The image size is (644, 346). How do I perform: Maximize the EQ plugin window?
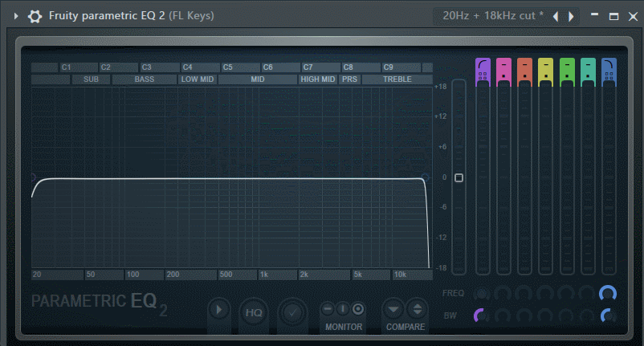point(613,16)
